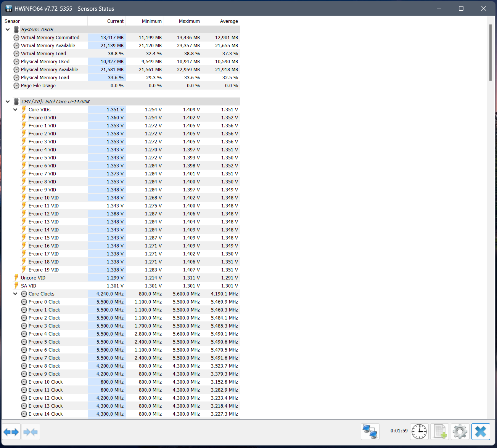Click the Average column header

pyautogui.click(x=221, y=21)
